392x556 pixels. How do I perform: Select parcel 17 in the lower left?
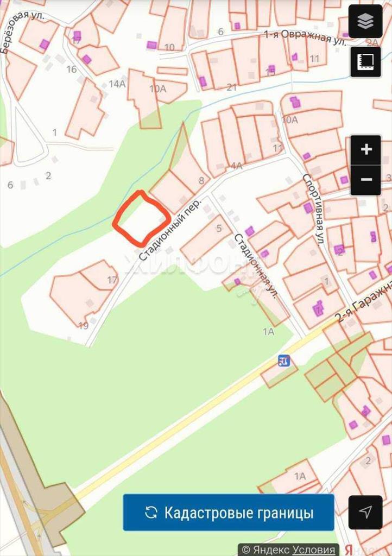112,280
